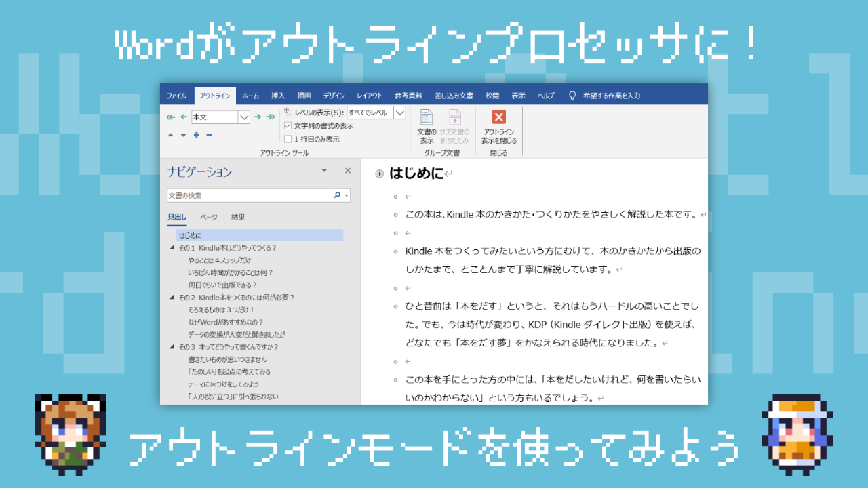Collapse その2 Kindle本をつくるのには何が必要？ heading
The width and height of the screenshot is (868, 488).
coord(172,297)
